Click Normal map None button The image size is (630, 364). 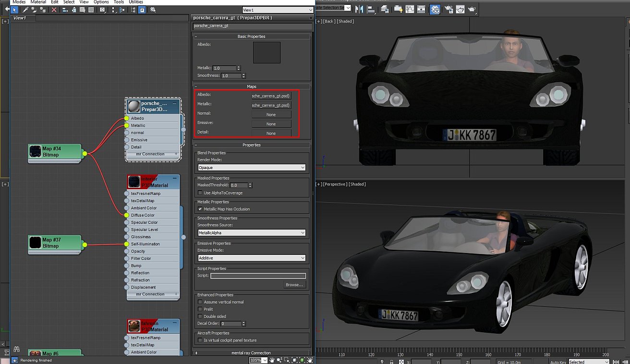[271, 115]
